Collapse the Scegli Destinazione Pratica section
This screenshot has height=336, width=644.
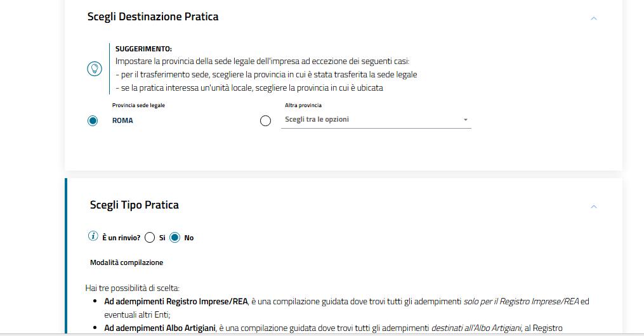pyautogui.click(x=594, y=18)
